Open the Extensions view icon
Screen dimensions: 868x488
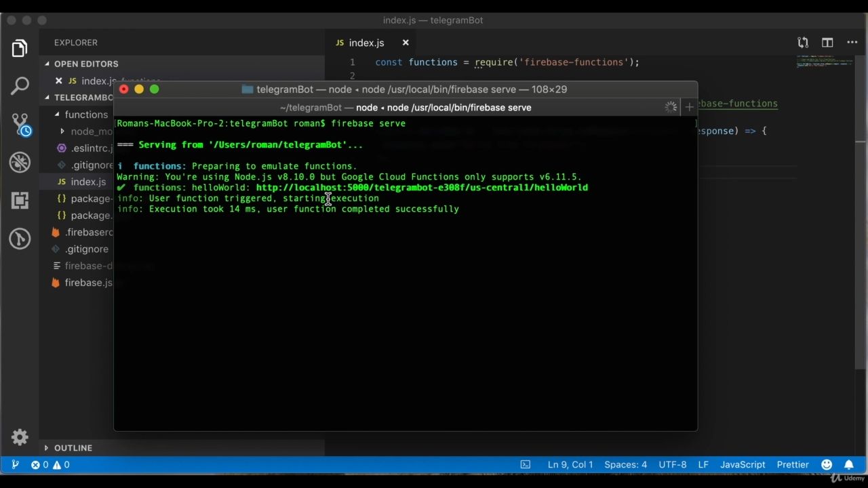click(x=20, y=201)
